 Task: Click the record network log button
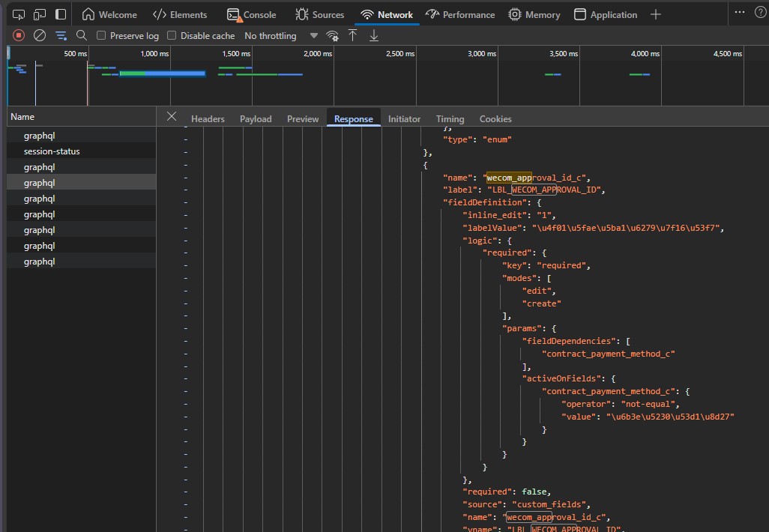19,35
